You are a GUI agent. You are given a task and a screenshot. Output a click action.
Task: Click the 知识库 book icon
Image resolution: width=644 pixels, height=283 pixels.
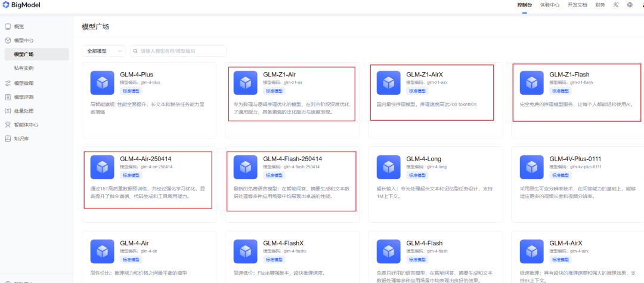8,139
